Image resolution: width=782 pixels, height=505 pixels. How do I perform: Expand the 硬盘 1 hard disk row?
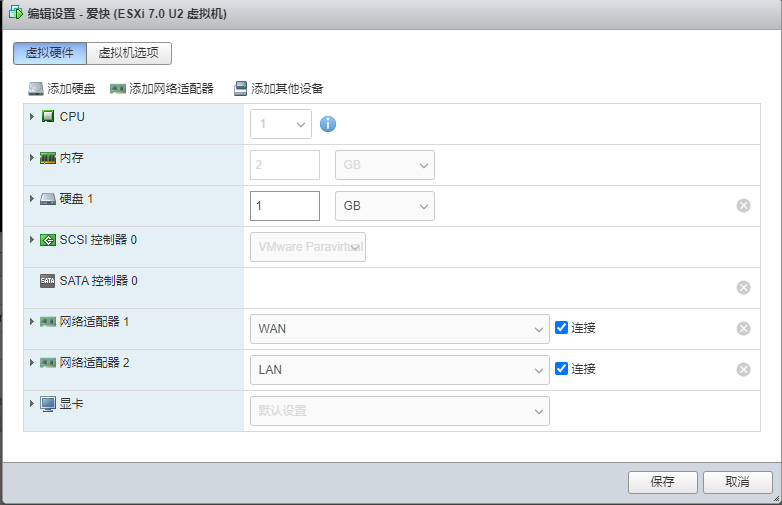click(32, 199)
